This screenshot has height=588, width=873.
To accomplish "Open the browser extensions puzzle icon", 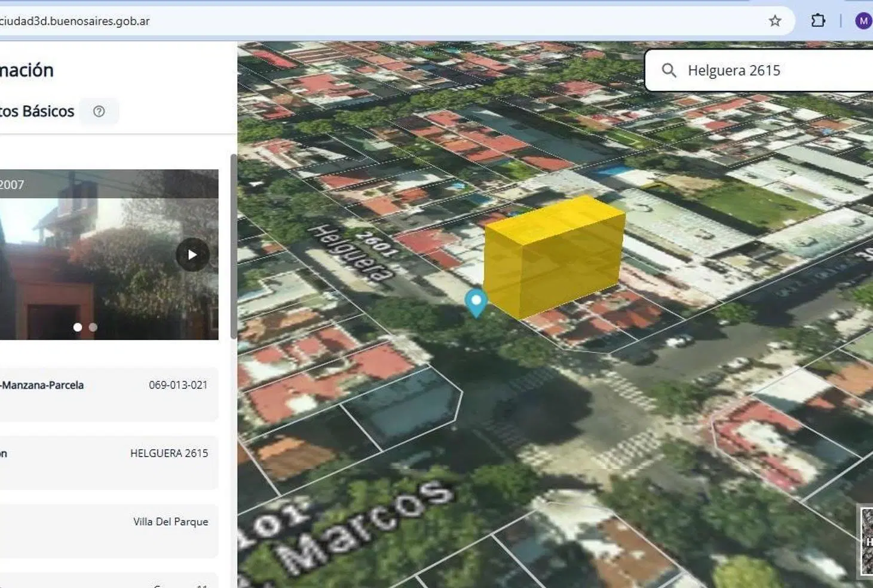I will tap(818, 21).
